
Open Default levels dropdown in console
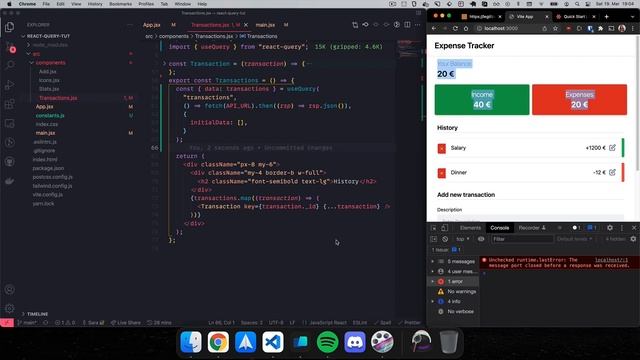point(574,239)
